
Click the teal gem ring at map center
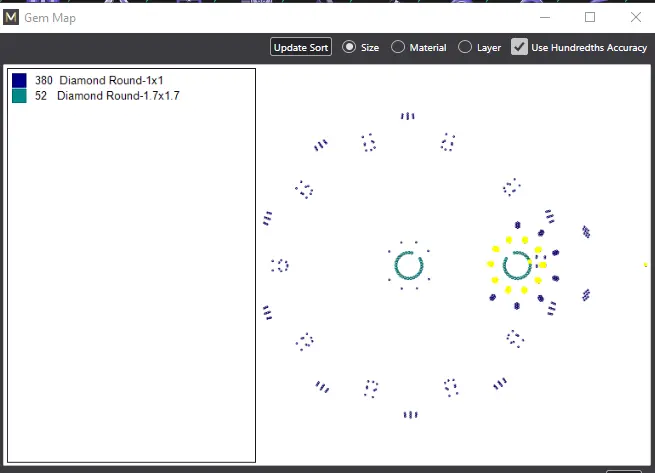(x=409, y=265)
